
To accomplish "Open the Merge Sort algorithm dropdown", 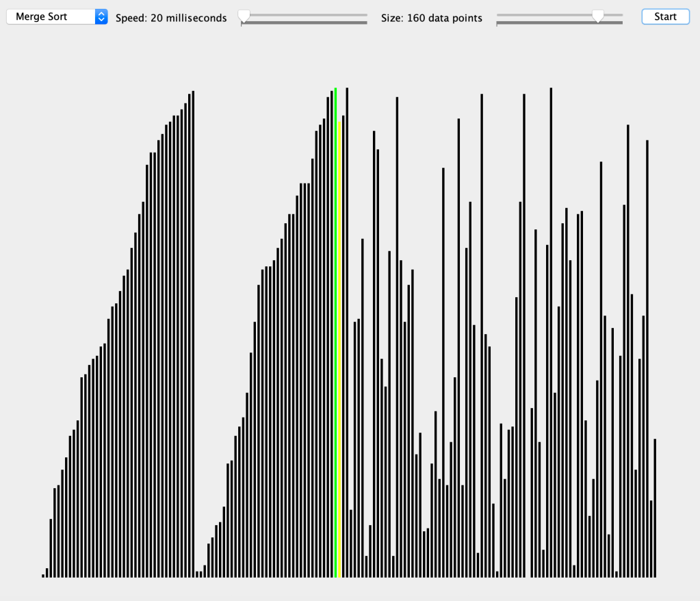I will point(57,17).
